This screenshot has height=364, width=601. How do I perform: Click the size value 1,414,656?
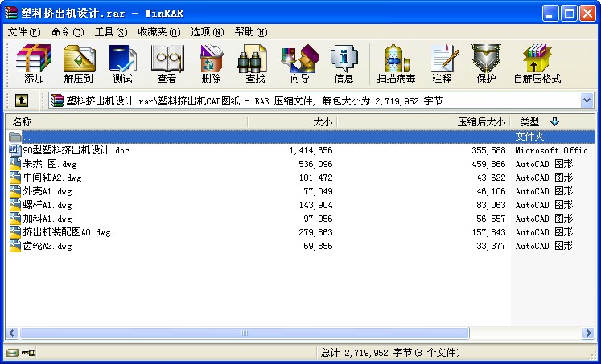pos(311,150)
